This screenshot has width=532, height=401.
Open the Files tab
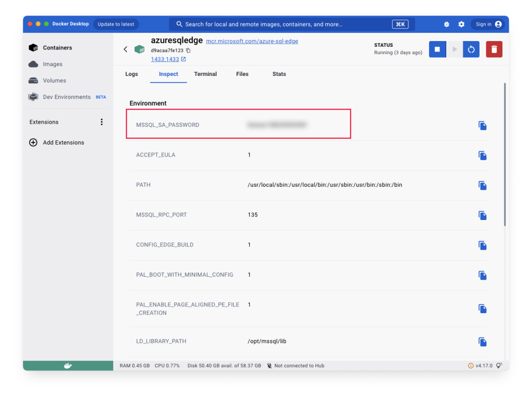pyautogui.click(x=242, y=74)
